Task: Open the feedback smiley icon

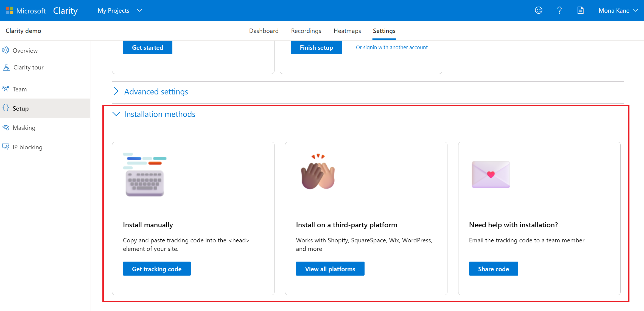Action: [539, 10]
